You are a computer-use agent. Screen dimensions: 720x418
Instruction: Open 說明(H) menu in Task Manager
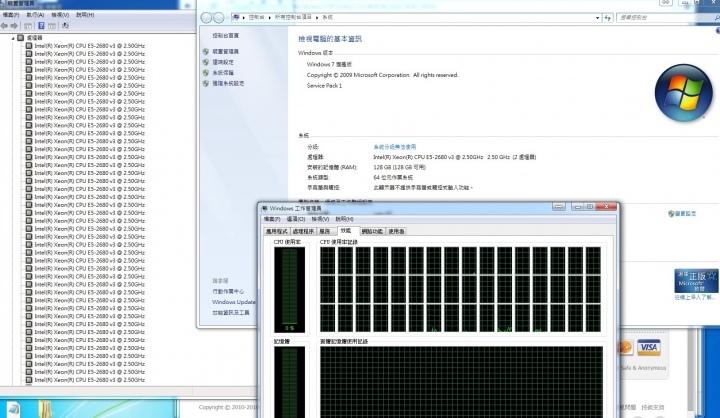344,219
